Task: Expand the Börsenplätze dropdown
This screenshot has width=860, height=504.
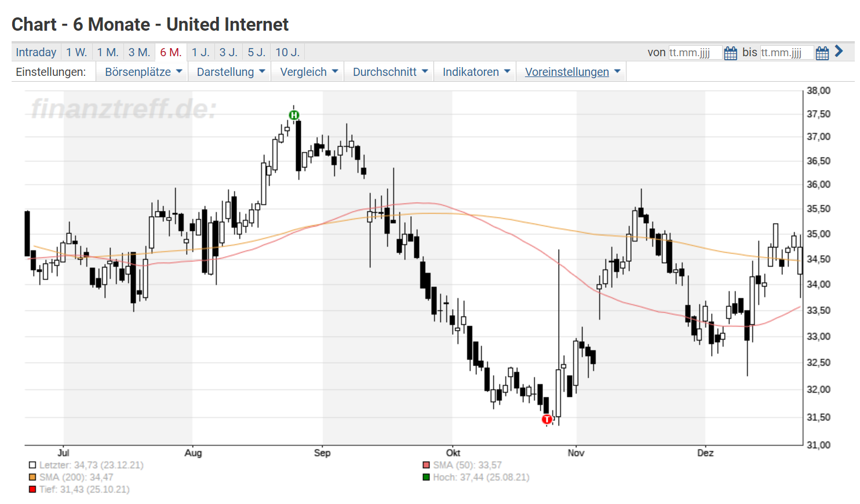Action: 143,72
